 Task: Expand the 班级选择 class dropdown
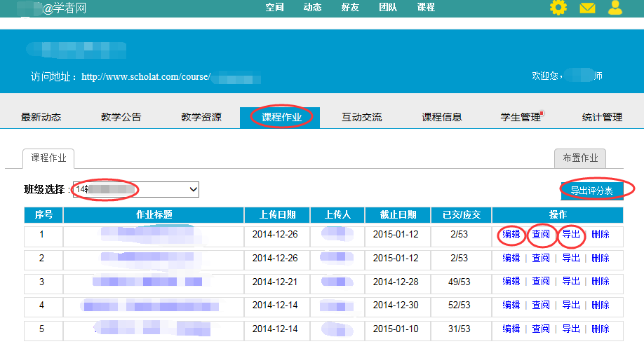tap(135, 189)
